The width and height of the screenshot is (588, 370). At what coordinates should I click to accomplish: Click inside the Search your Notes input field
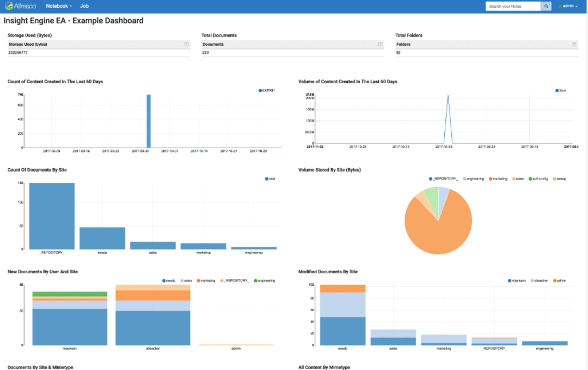(x=512, y=6)
